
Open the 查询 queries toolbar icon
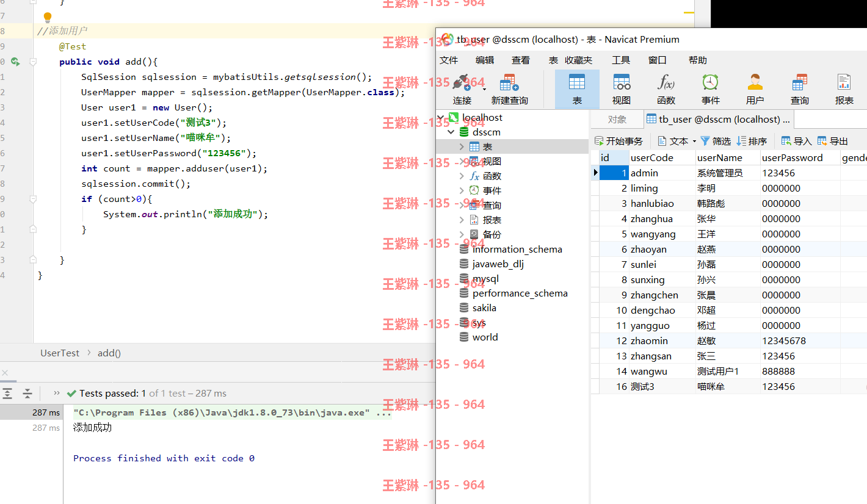(799, 82)
